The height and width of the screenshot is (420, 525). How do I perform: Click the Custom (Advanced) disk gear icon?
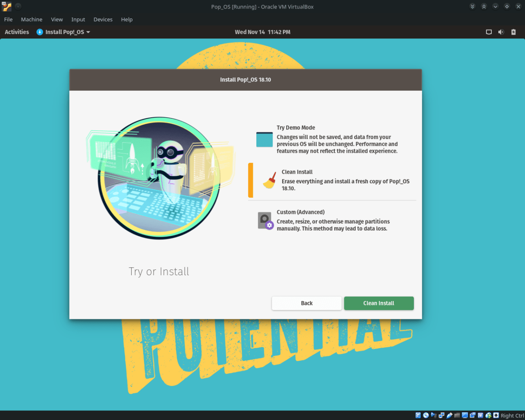point(265,221)
